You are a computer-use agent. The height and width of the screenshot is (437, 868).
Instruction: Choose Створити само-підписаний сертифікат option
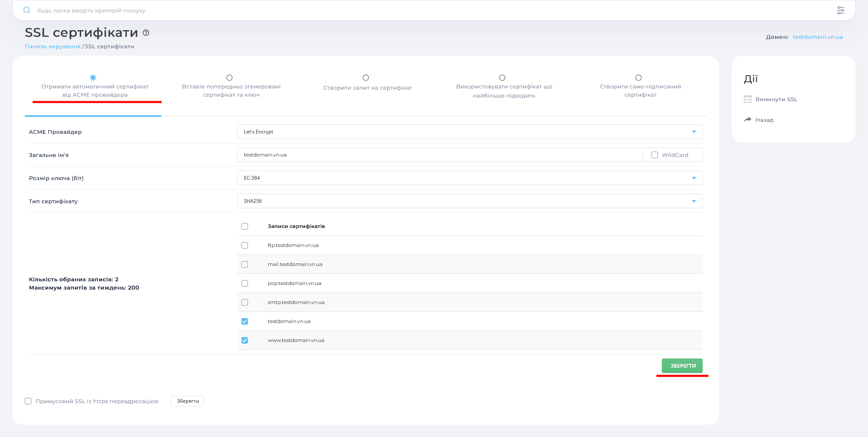tap(639, 78)
